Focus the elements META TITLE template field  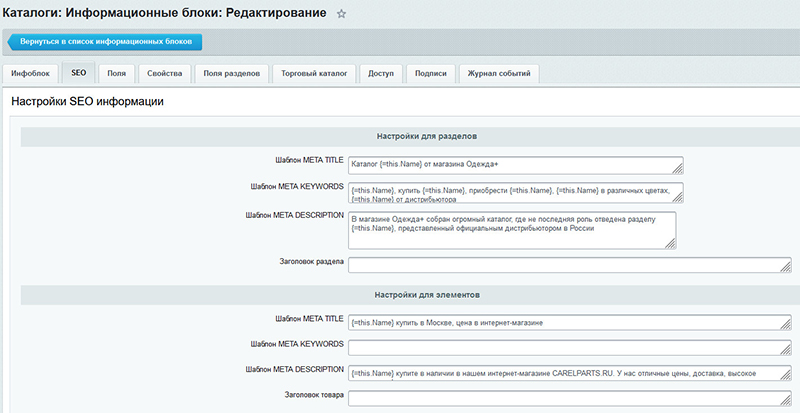point(568,322)
